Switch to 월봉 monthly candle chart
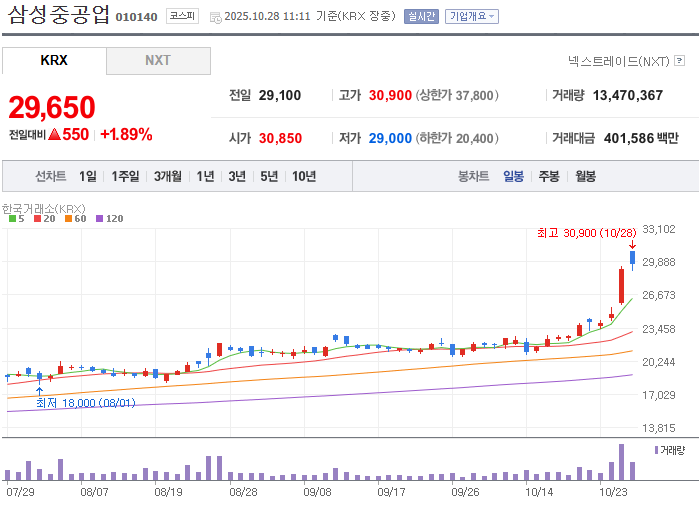 (585, 177)
